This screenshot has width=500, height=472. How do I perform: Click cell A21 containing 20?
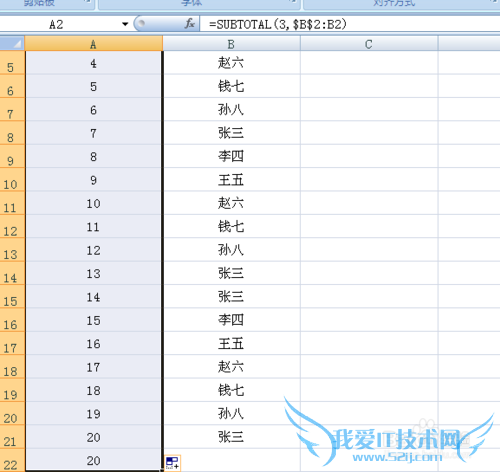[x=94, y=437]
